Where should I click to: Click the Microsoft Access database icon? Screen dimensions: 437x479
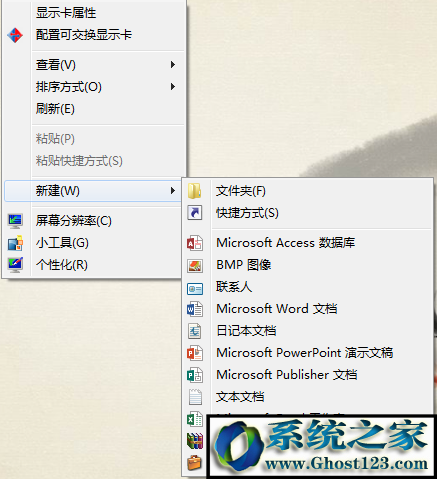(x=195, y=243)
